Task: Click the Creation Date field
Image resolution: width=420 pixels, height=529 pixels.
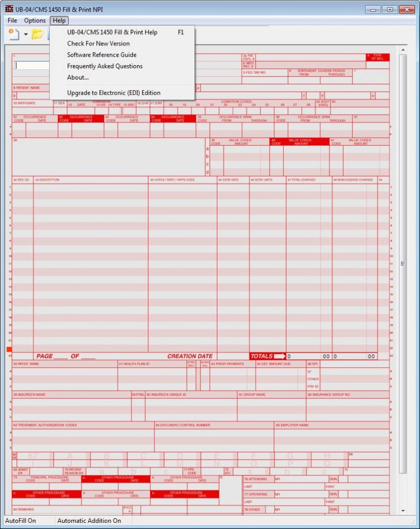Action: (x=233, y=356)
